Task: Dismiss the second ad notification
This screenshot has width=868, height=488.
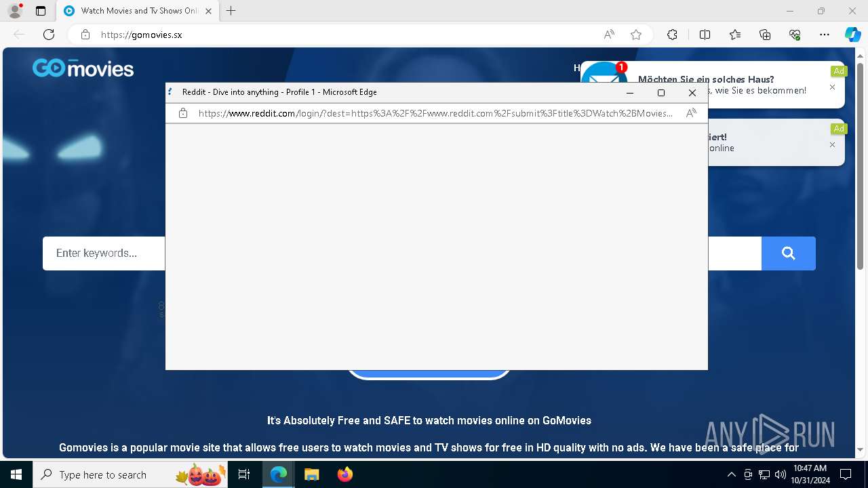Action: coord(833,145)
